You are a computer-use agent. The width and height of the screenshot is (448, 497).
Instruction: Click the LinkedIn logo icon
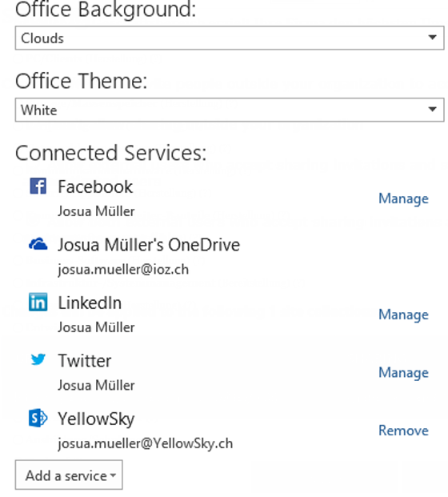click(38, 302)
